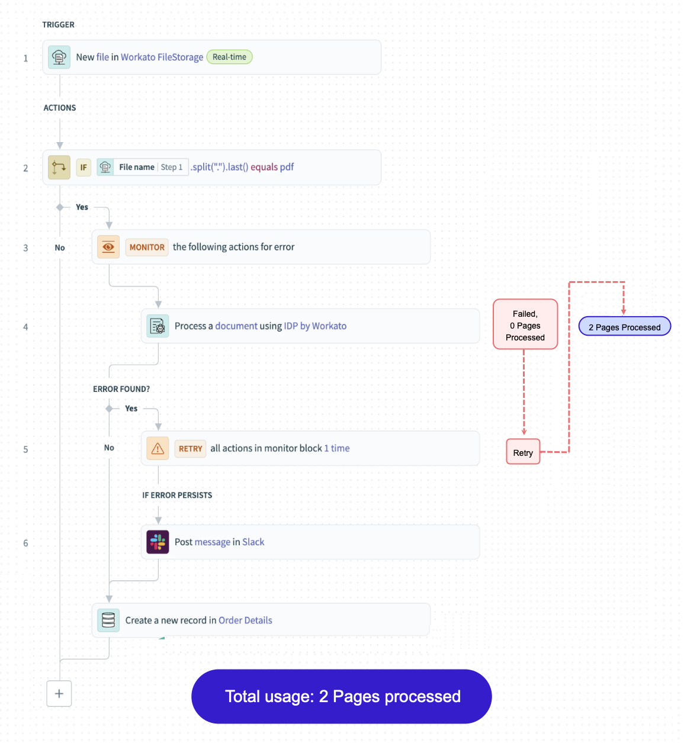
Task: Click the file icon inside the File name pill
Action: click(x=105, y=167)
